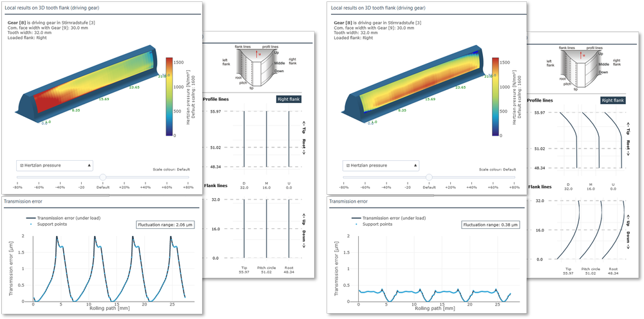
Task: Click the Local results on 3D tooth flank title in the left window
Action: [52, 8]
